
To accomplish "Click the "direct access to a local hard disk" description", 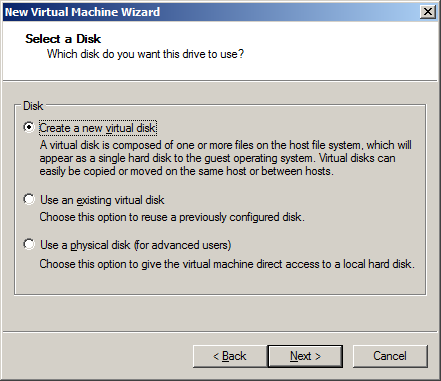I will pos(227,264).
